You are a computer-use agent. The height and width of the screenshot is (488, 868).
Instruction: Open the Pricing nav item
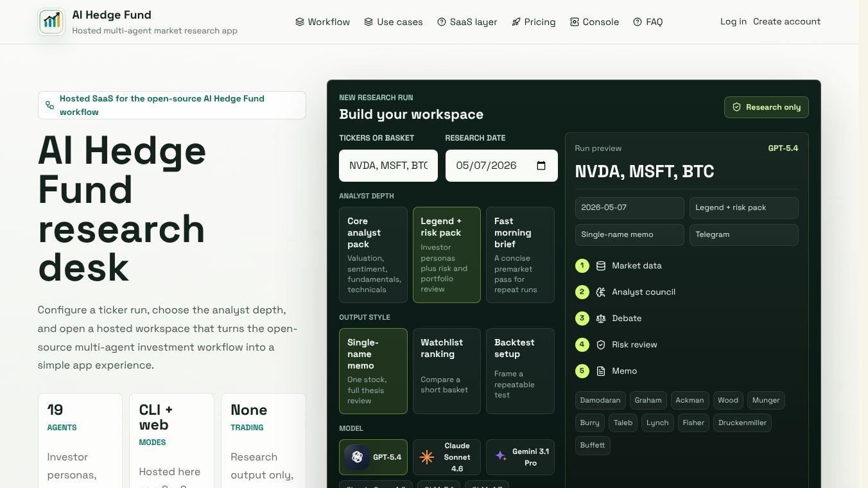click(x=534, y=22)
